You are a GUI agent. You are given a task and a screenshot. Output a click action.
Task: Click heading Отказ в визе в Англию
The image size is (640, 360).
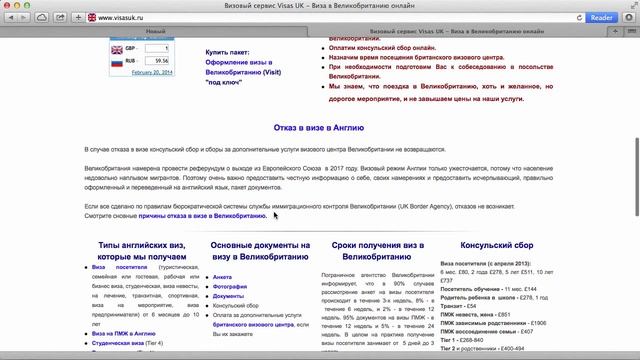coord(319,128)
